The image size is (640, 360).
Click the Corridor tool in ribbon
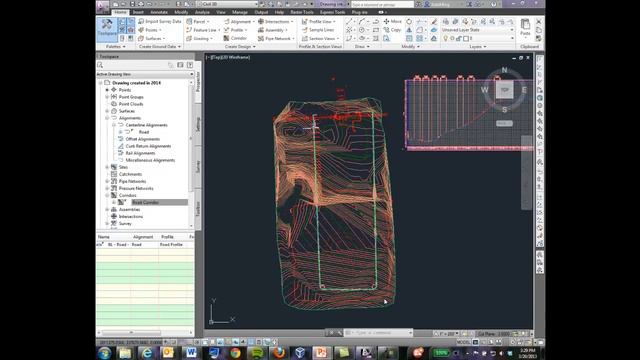[235, 38]
